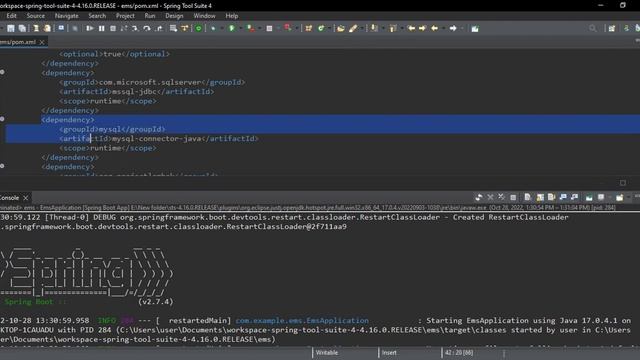Click the Debug bug icon
640x360 pixels.
point(213,28)
